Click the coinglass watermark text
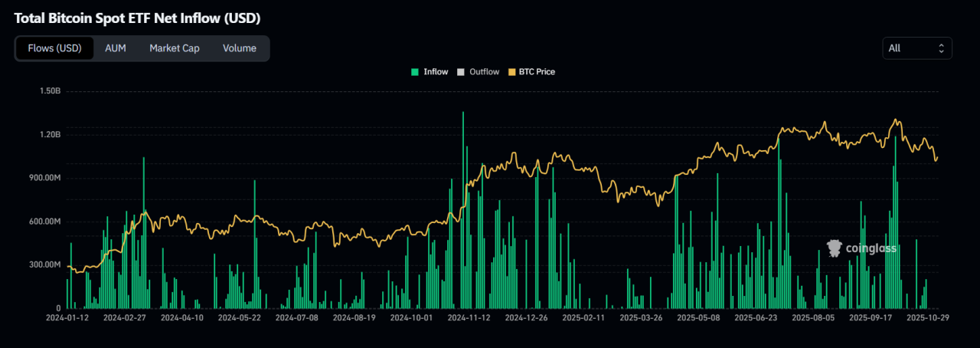 [871, 248]
